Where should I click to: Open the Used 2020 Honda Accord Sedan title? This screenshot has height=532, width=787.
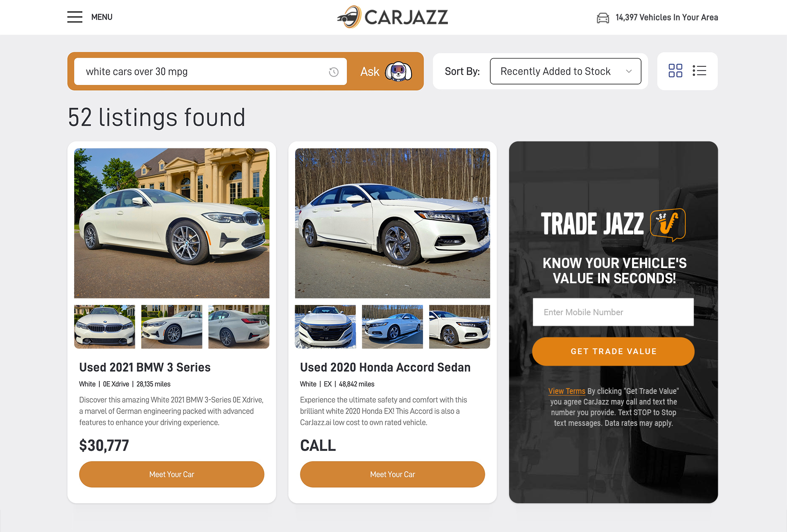click(x=385, y=367)
